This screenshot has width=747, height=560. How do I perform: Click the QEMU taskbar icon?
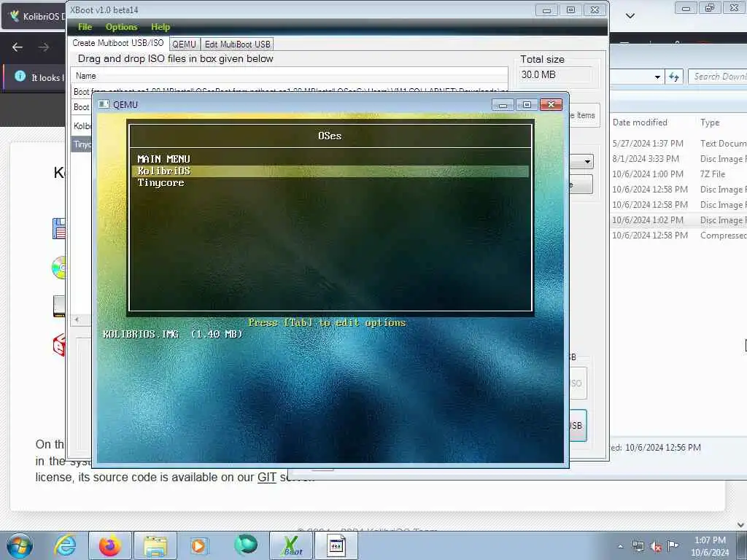336,545
